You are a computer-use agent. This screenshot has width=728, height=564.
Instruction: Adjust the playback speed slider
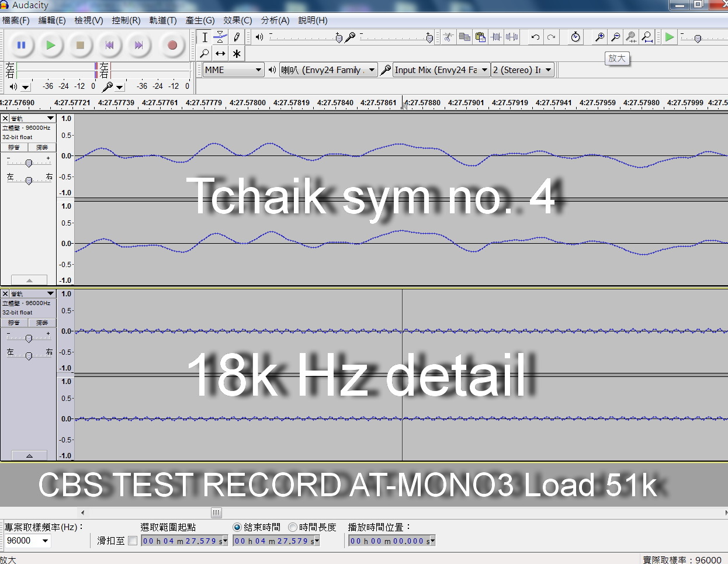click(698, 38)
